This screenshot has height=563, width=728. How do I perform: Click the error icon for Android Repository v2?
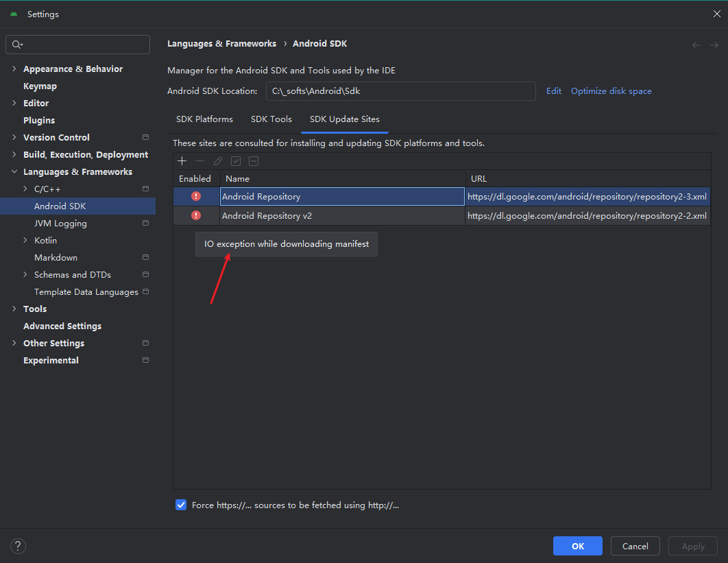point(196,215)
